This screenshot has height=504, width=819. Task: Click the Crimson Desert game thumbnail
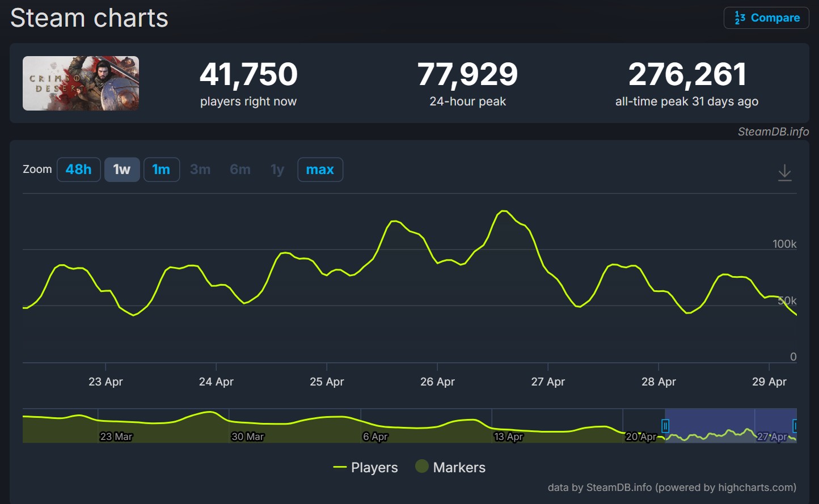tap(81, 83)
